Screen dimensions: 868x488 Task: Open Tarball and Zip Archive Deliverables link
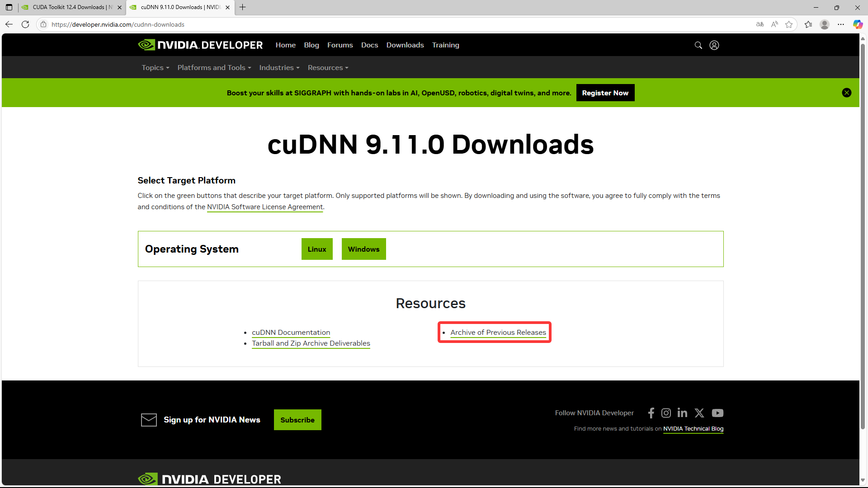tap(311, 343)
